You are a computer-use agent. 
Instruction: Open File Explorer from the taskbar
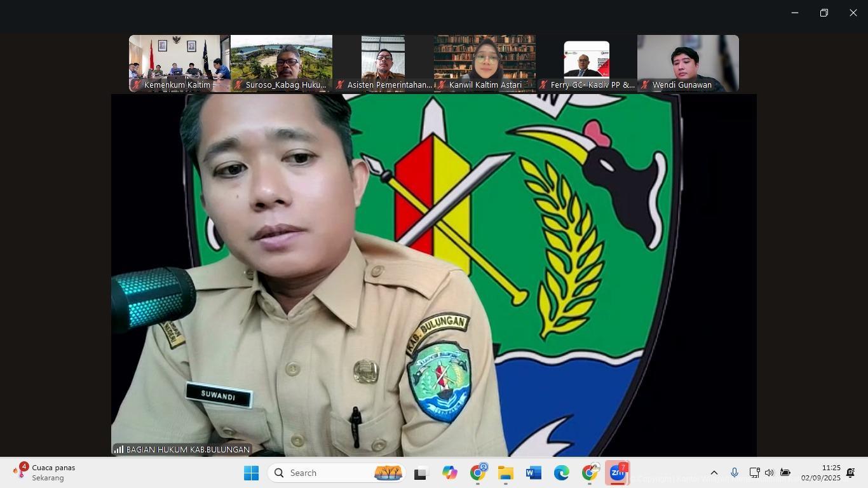pyautogui.click(x=506, y=473)
